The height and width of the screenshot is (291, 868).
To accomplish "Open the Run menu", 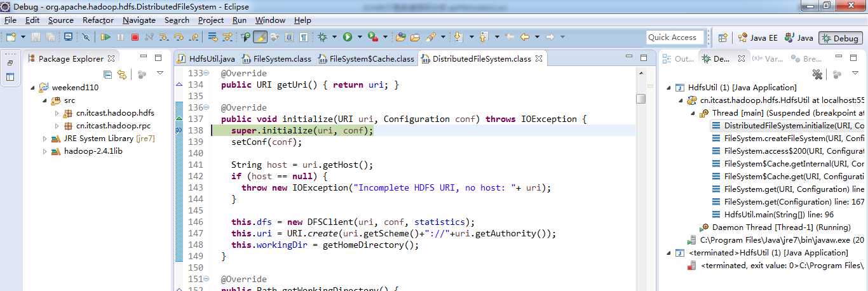I will pyautogui.click(x=240, y=20).
